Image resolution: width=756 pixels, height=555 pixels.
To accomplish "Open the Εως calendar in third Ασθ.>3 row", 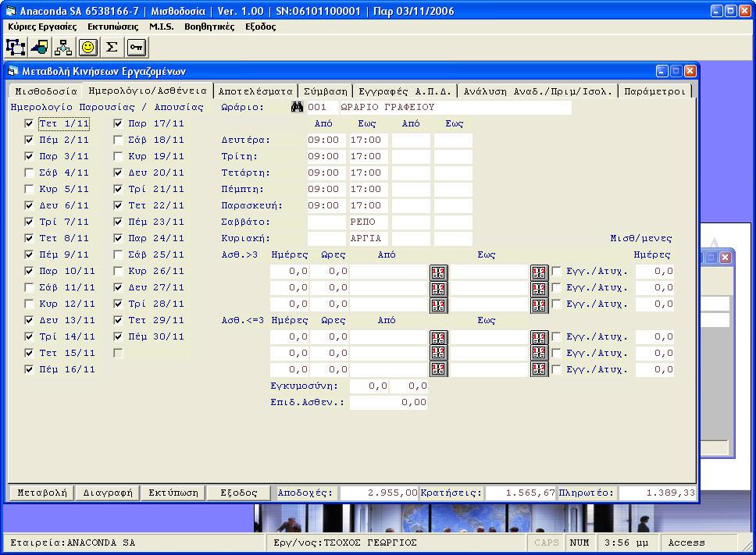I will [x=539, y=305].
